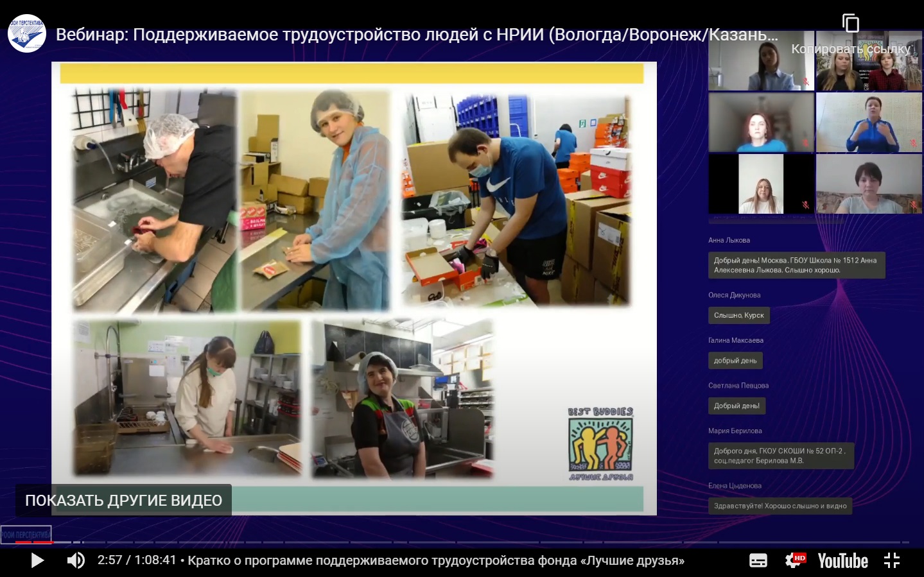This screenshot has height=577, width=924.
Task: Click the small preview thumbnail above play button
Action: click(26, 534)
